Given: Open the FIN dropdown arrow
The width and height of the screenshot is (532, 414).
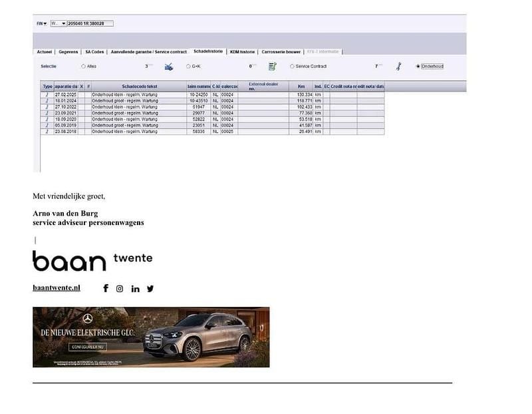Looking at the screenshot, I should [45, 23].
